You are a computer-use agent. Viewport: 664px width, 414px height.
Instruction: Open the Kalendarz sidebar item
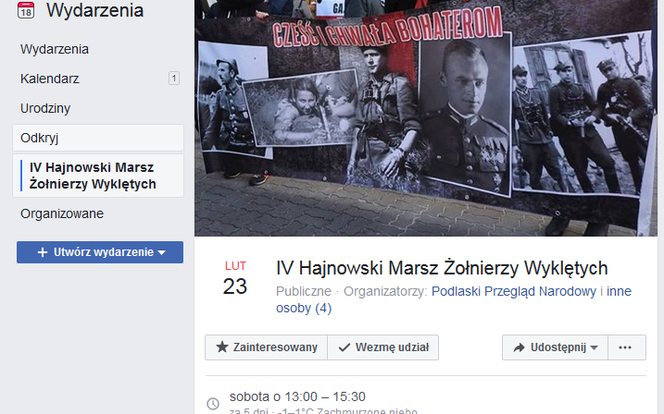point(50,79)
